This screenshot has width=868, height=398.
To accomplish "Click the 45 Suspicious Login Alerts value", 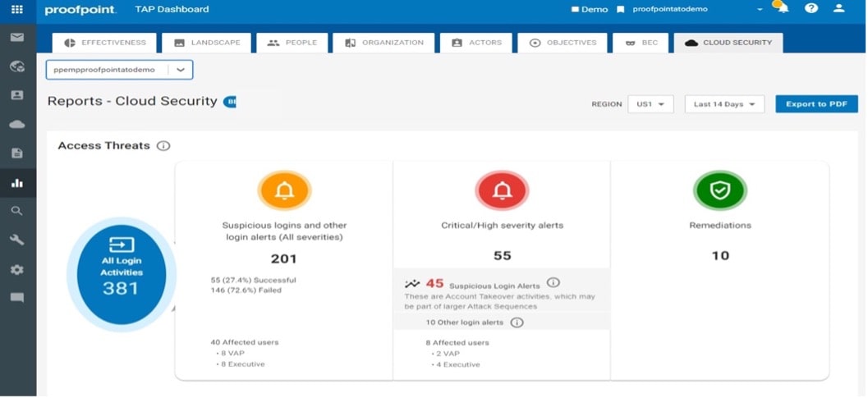I will point(434,283).
